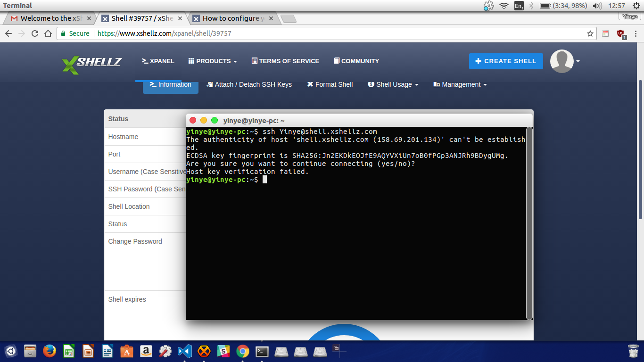
Task: Switch to Terminal in dock
Action: [262, 351]
